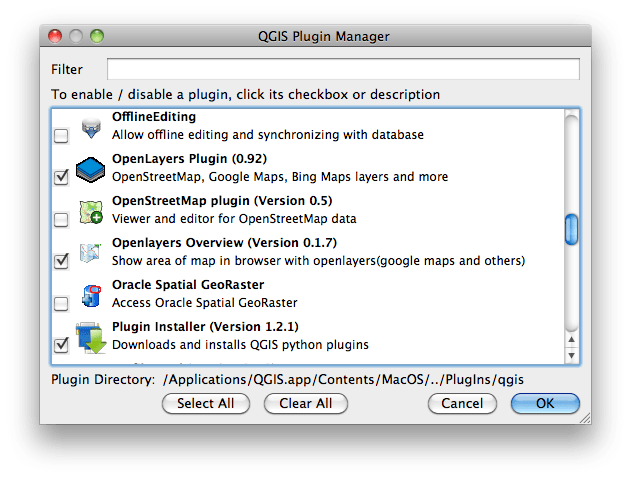Click 'Access Oracle Spatial GeoRaster' description
Image resolution: width=631 pixels, height=479 pixels.
tap(205, 303)
